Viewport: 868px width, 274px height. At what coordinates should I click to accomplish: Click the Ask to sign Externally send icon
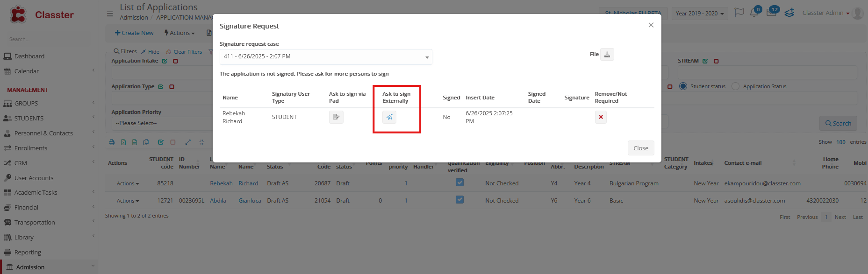[389, 117]
